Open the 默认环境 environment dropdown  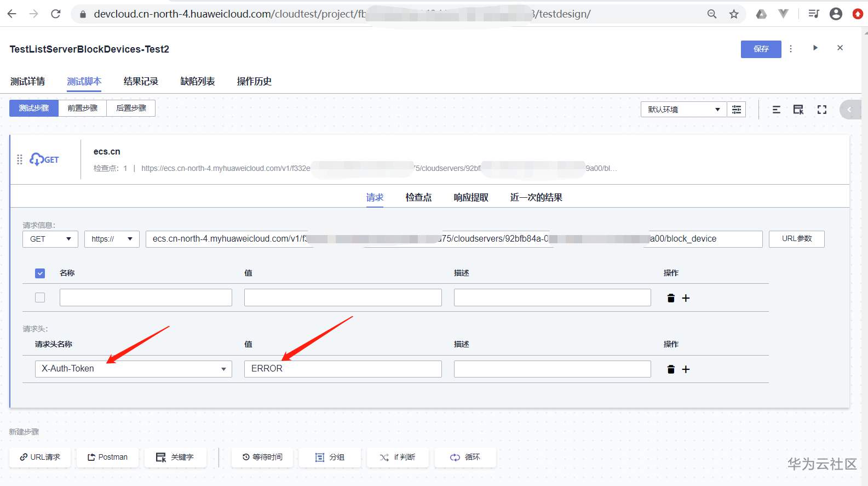coord(683,110)
